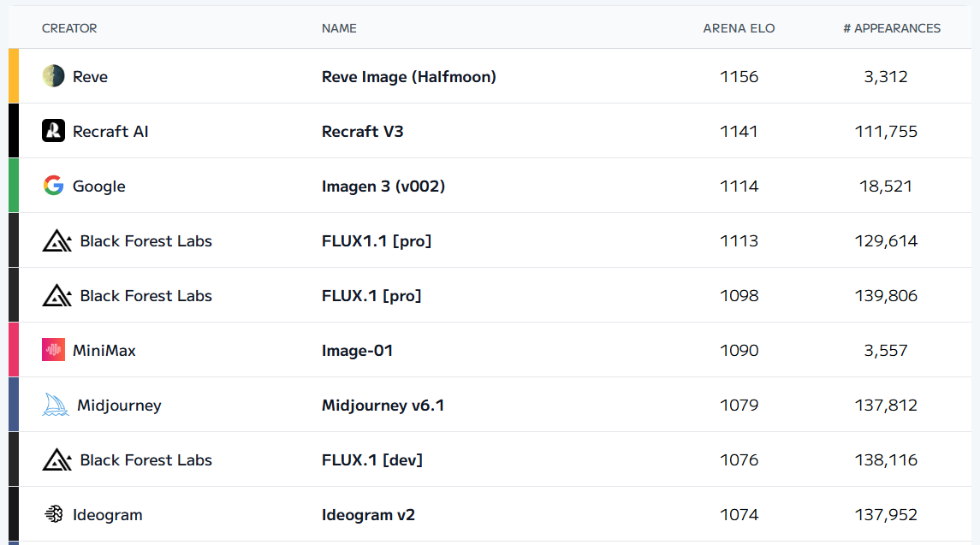Click the CREATOR column header
This screenshot has height=545, width=980.
point(69,28)
